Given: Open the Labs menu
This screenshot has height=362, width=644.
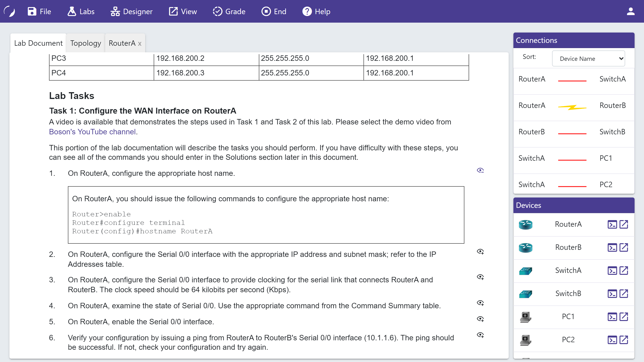Looking at the screenshot, I should click(81, 11).
